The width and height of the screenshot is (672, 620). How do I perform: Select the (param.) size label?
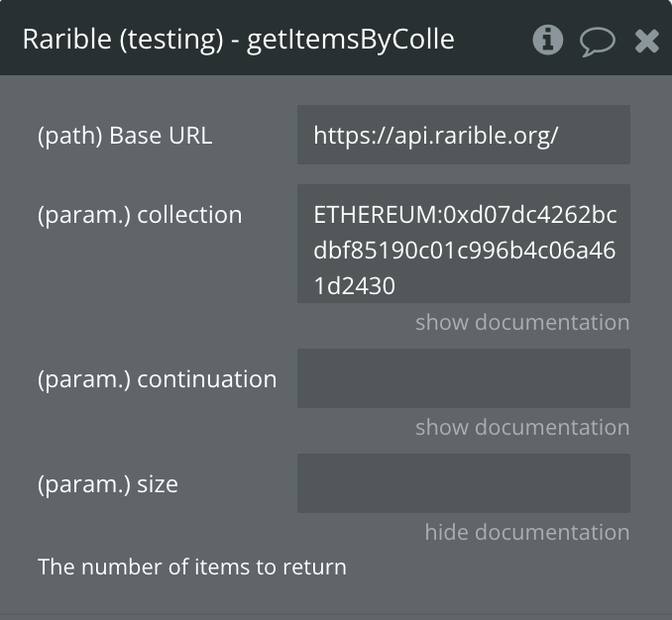pos(108,484)
